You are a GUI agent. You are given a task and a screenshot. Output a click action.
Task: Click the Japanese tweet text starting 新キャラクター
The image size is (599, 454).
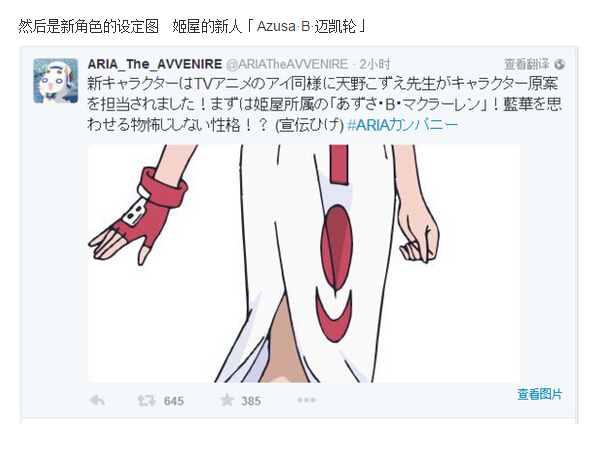click(x=324, y=104)
